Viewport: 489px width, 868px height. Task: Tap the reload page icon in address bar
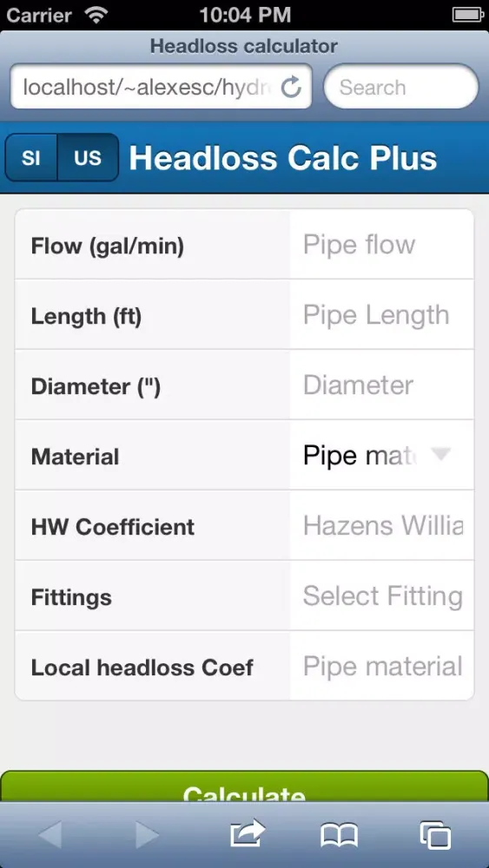click(x=291, y=87)
